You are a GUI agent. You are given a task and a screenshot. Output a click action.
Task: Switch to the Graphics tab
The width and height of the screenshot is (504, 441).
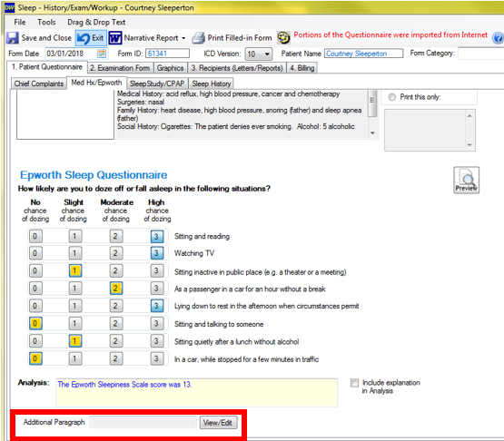click(x=171, y=68)
